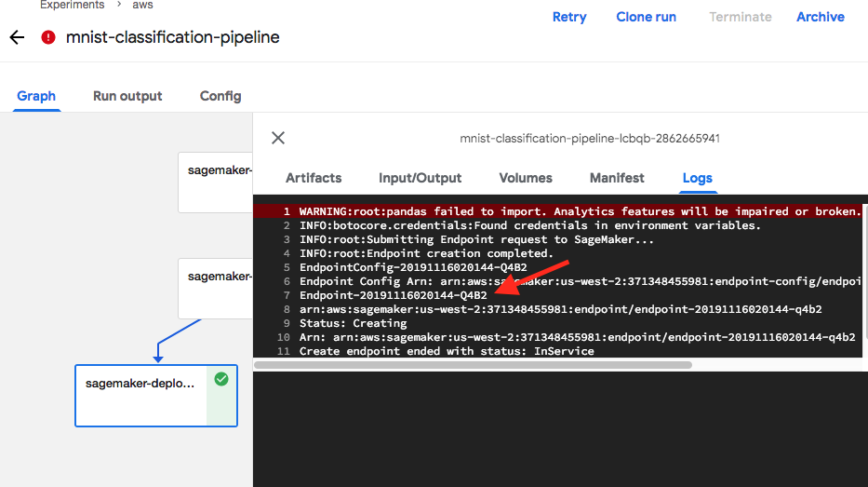Viewport: 868px width, 487px height.
Task: Switch to the Graph tab
Action: (x=36, y=96)
